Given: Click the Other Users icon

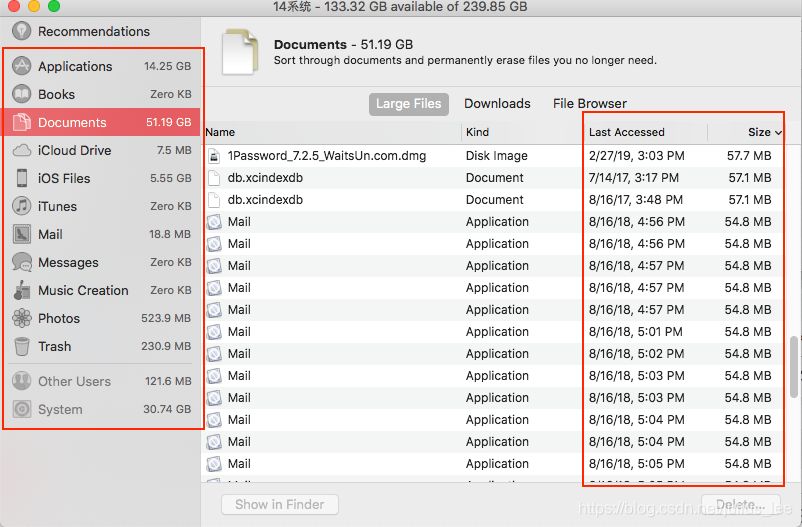Looking at the screenshot, I should pyautogui.click(x=21, y=381).
